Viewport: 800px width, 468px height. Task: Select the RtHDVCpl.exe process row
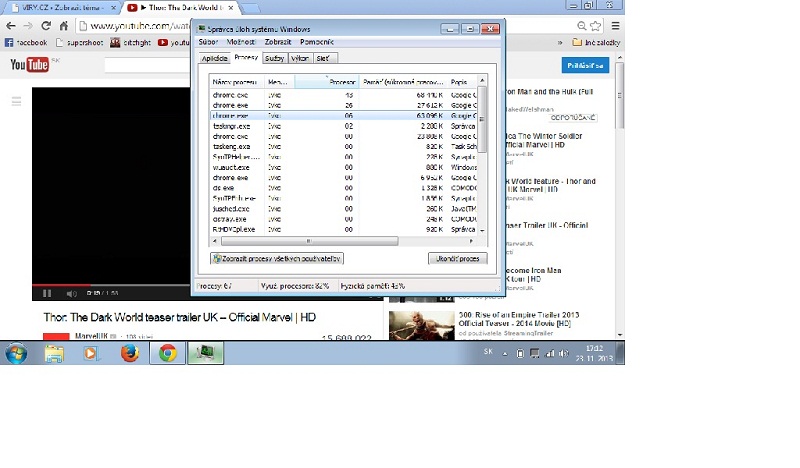[343, 229]
